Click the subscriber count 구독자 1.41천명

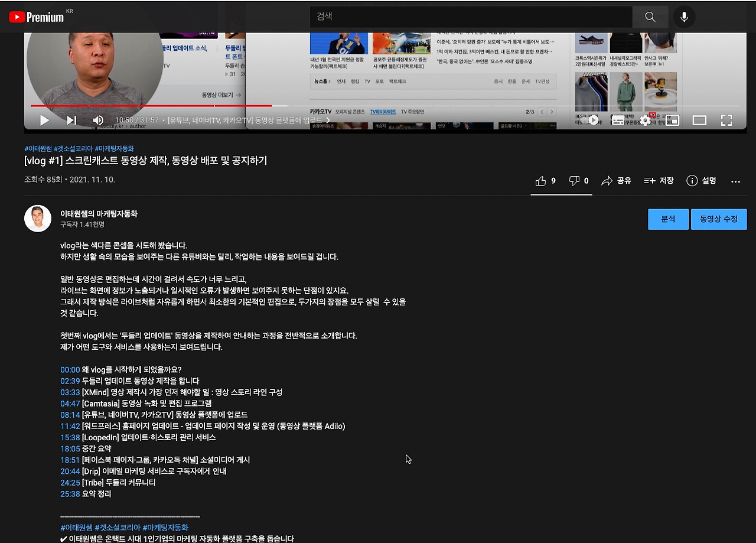(x=82, y=225)
